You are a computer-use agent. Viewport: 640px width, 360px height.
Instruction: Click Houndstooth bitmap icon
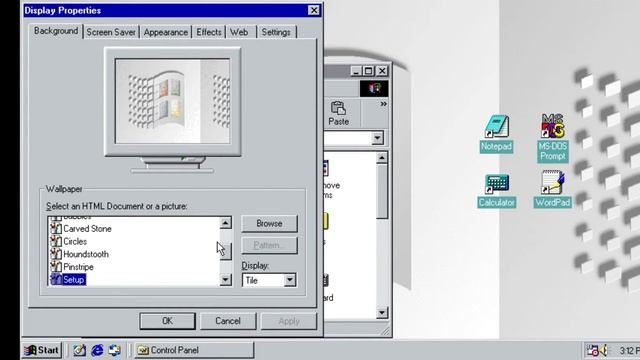click(56, 254)
